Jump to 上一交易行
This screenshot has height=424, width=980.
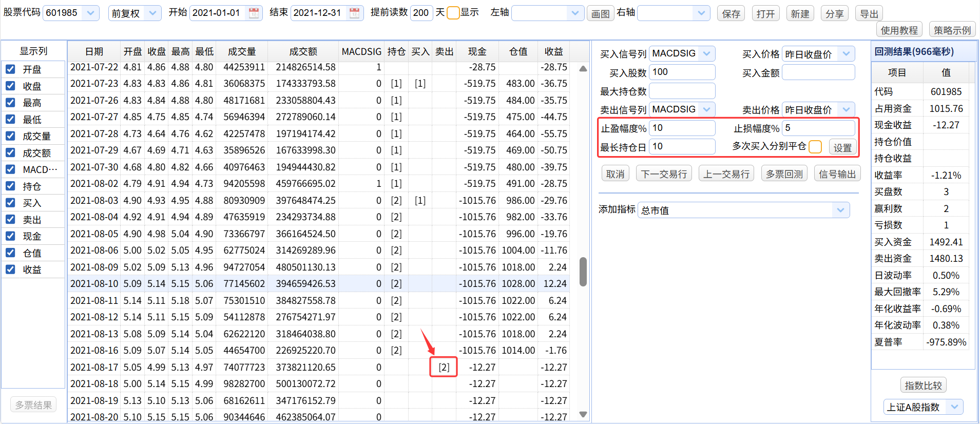point(726,174)
